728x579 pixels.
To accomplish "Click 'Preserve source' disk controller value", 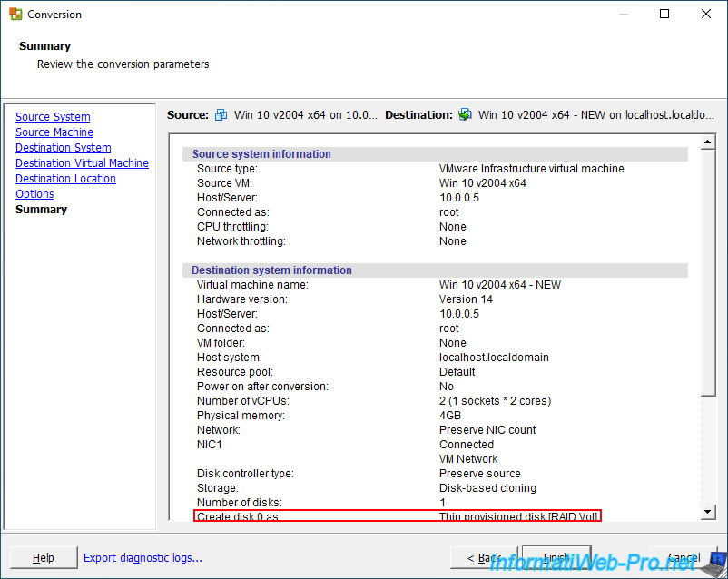I will tap(480, 473).
